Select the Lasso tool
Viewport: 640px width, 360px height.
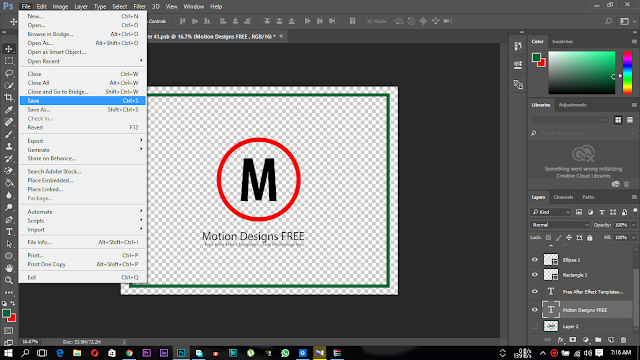pyautogui.click(x=9, y=73)
